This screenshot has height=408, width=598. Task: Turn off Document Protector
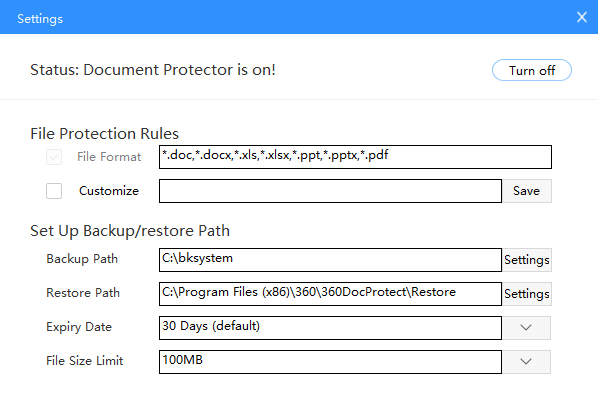[532, 70]
